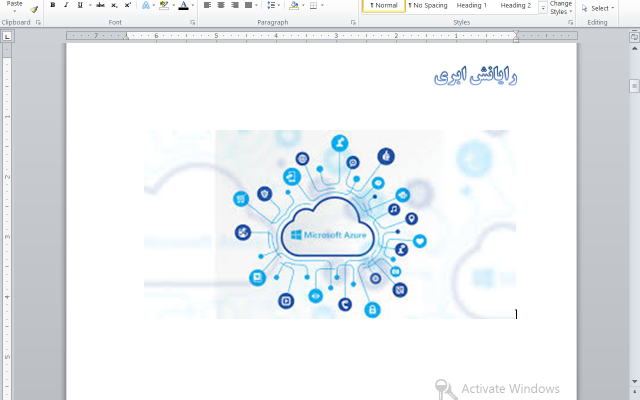Toggle Superscript formatting
The image size is (640, 400).
pyautogui.click(x=128, y=5)
